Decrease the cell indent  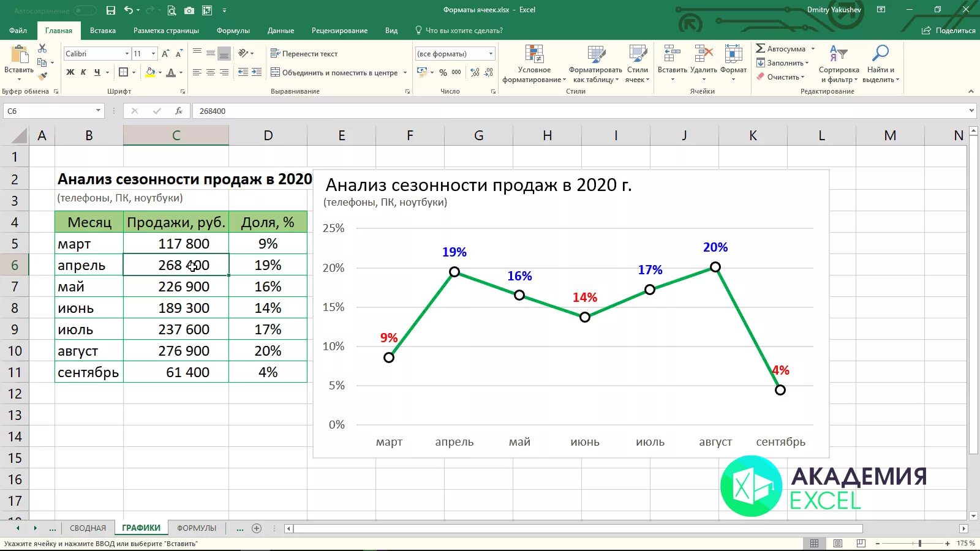pyautogui.click(x=243, y=72)
